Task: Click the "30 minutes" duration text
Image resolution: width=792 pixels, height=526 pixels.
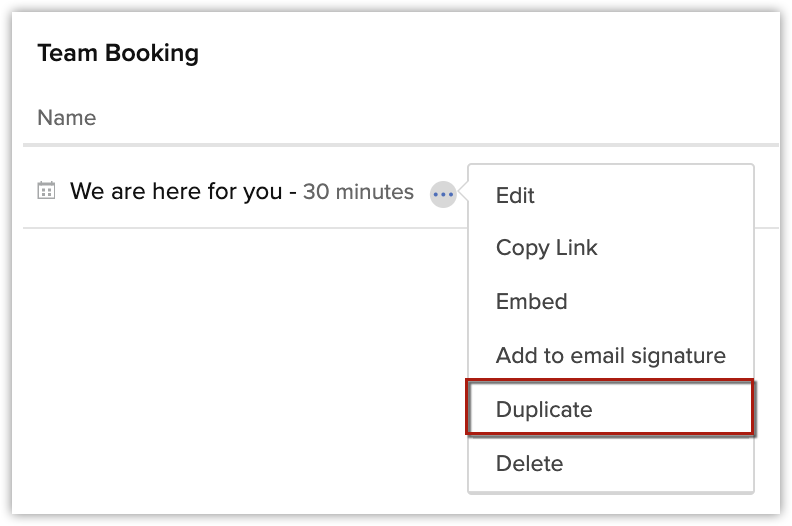Action: coord(358,192)
